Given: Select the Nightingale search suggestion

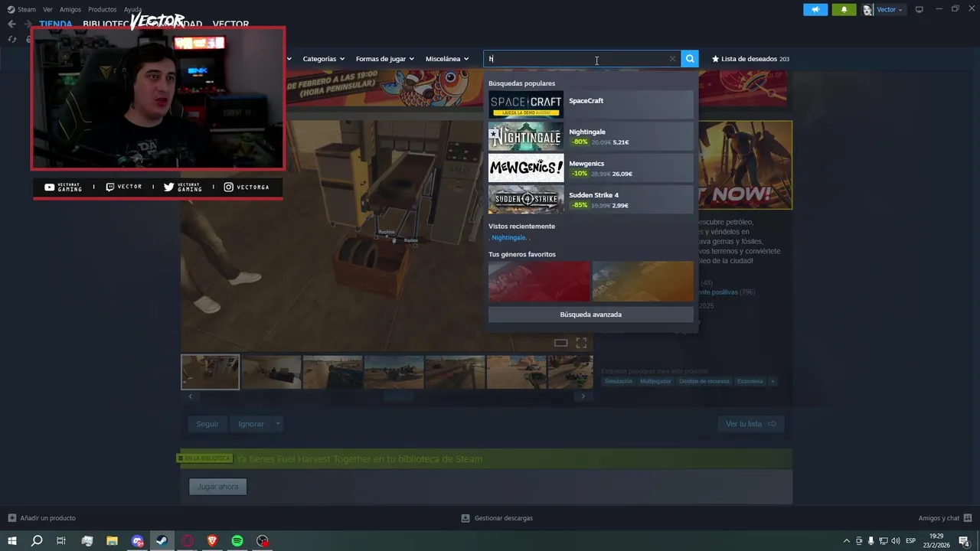Looking at the screenshot, I should [x=590, y=136].
